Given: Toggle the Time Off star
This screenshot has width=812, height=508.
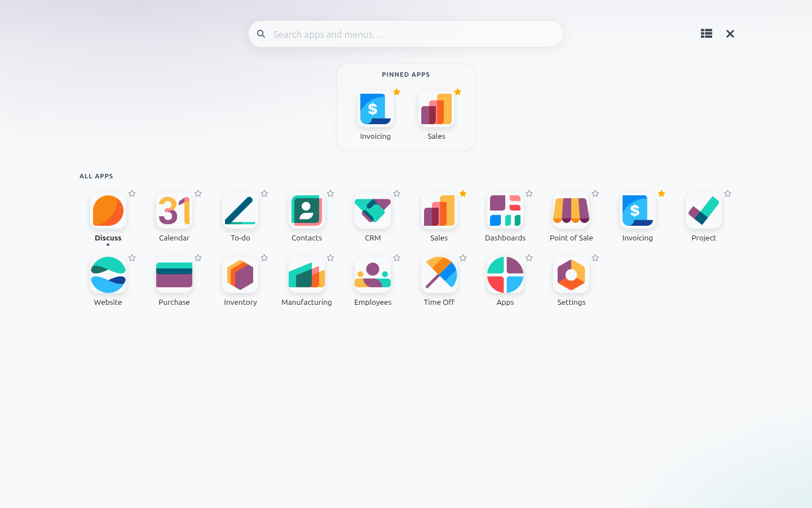Looking at the screenshot, I should click(463, 258).
